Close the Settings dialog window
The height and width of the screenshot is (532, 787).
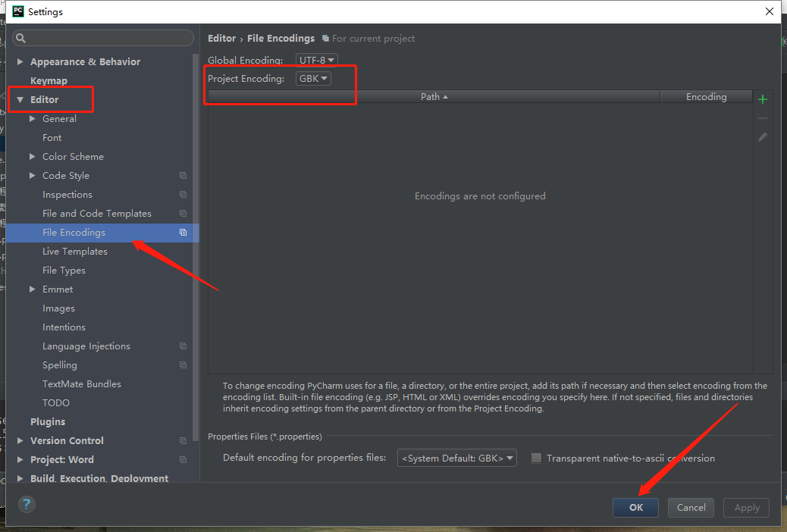tap(769, 11)
